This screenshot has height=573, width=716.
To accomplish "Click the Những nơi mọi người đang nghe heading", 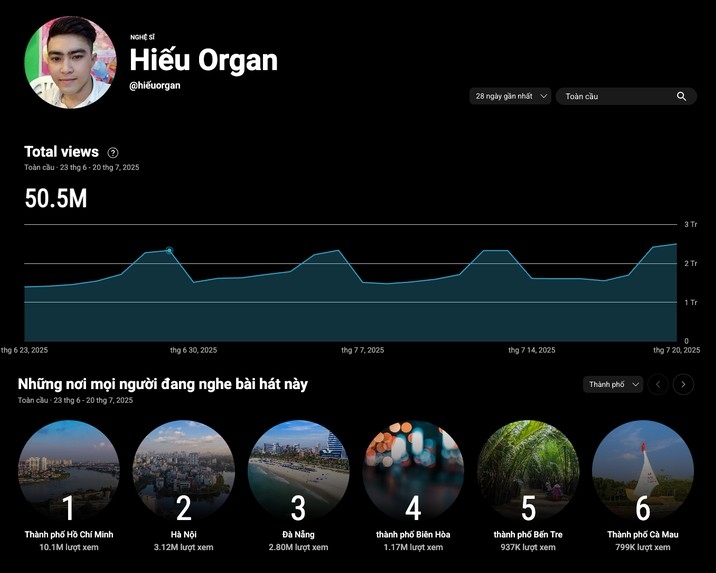I will click(x=163, y=384).
